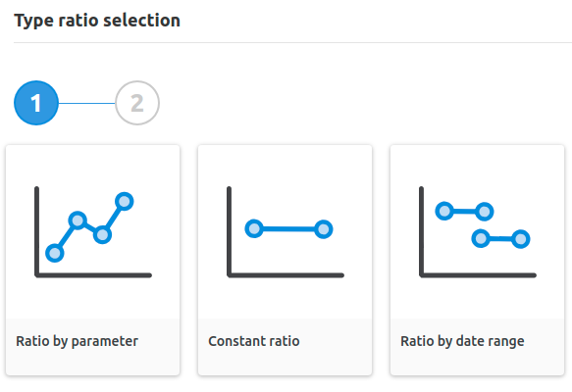Click the left dot of the Constant ratio line
This screenshot has width=572, height=392.
254,228
